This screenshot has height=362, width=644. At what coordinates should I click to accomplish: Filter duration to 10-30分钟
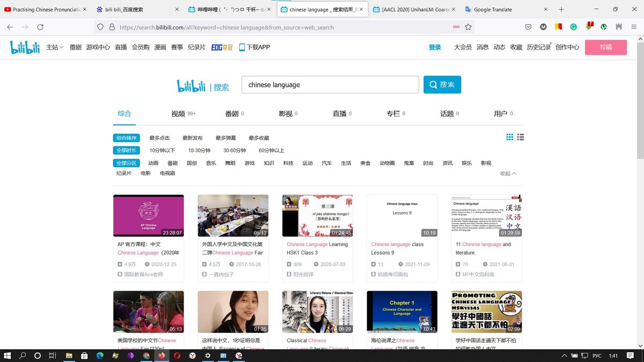[x=199, y=150]
